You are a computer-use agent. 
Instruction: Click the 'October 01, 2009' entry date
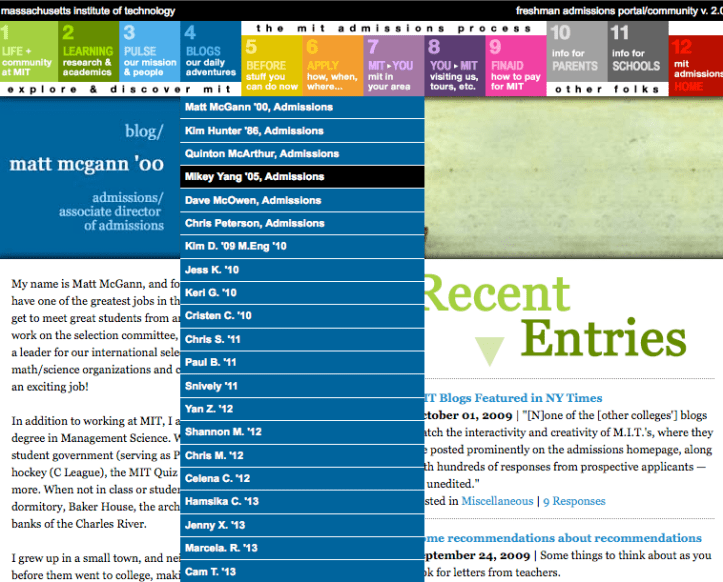point(468,416)
